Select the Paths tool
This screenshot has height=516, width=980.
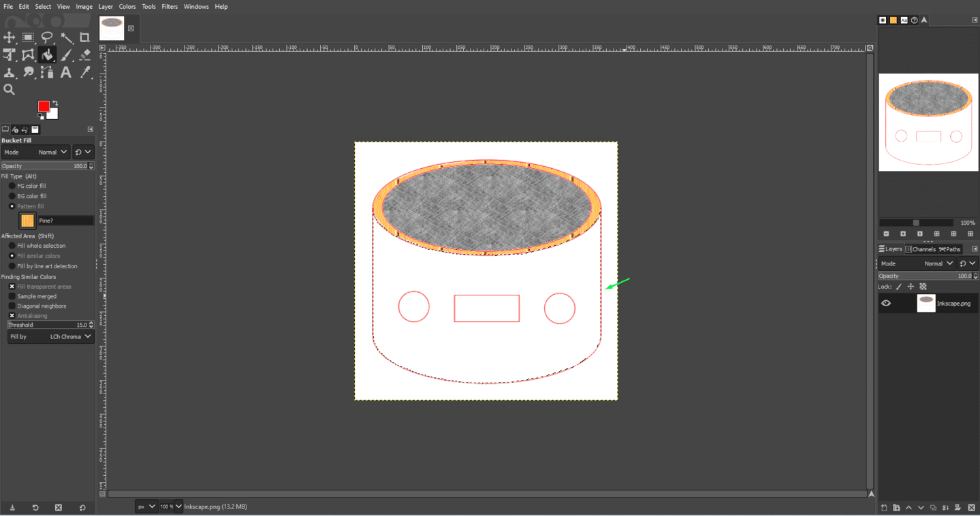point(47,72)
